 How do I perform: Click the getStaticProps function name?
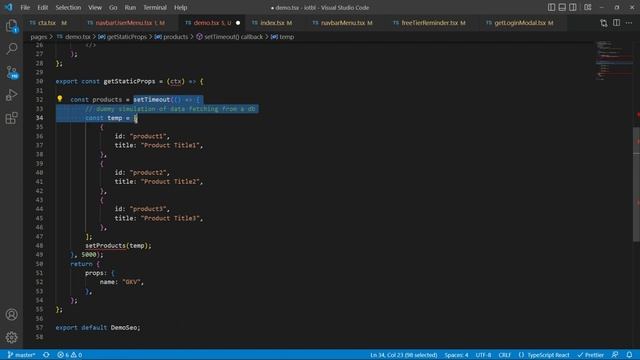(129, 81)
